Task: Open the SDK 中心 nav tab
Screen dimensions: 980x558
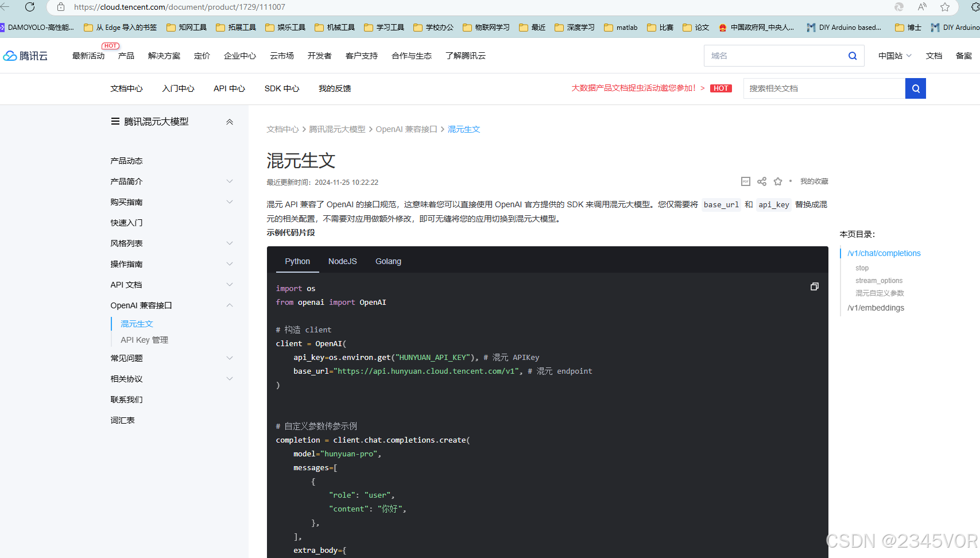Action: (282, 88)
